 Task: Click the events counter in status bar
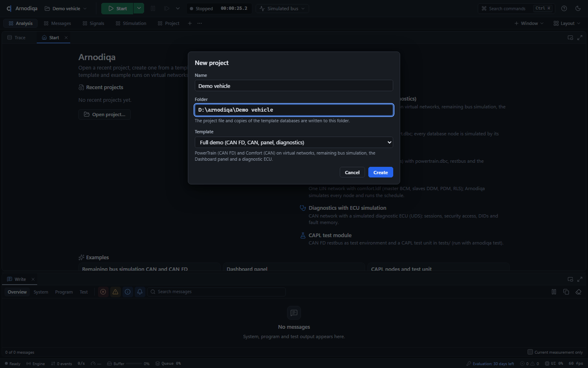point(62,364)
